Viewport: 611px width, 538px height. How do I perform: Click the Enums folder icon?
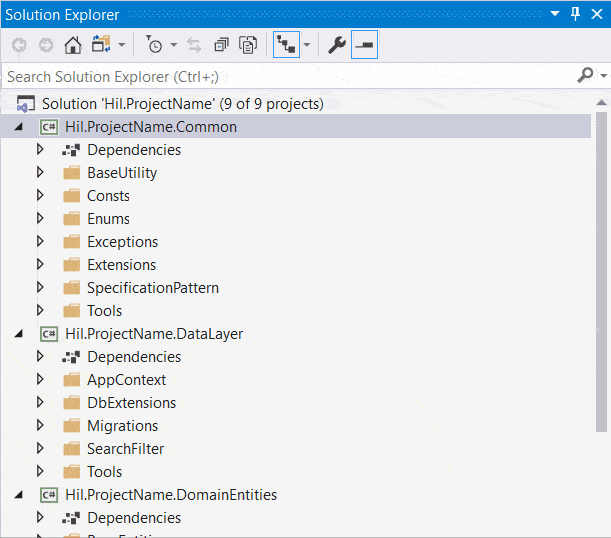click(x=72, y=219)
